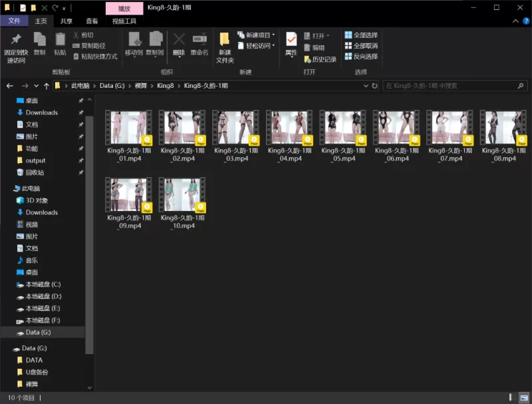
Task: Open the 查看 ribbon tab
Action: [92, 21]
